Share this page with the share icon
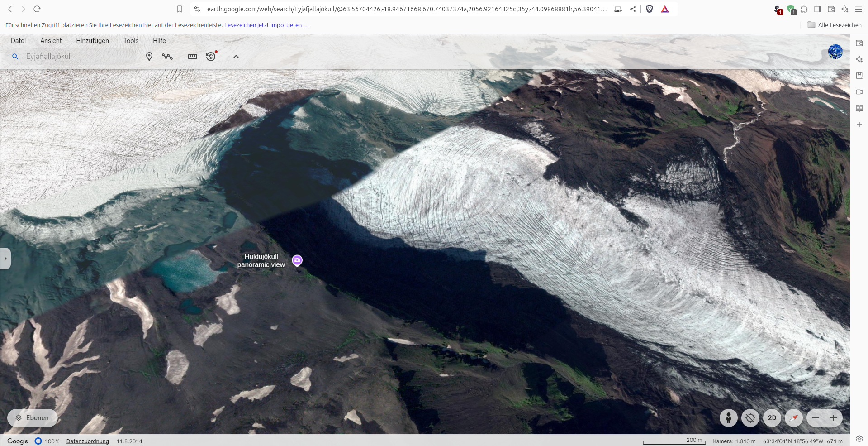Screen dimensions: 868x446 (633, 9)
